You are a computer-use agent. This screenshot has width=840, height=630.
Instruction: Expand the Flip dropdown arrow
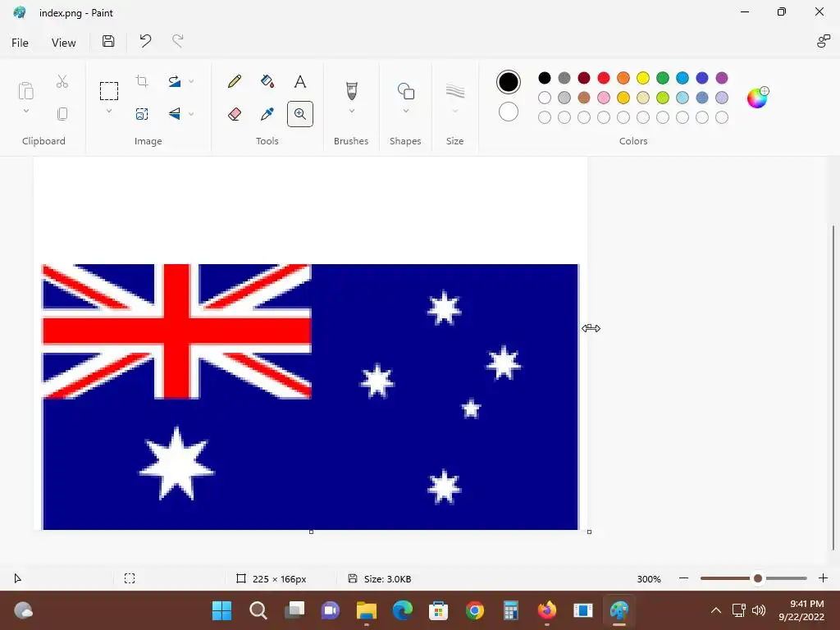tap(191, 114)
